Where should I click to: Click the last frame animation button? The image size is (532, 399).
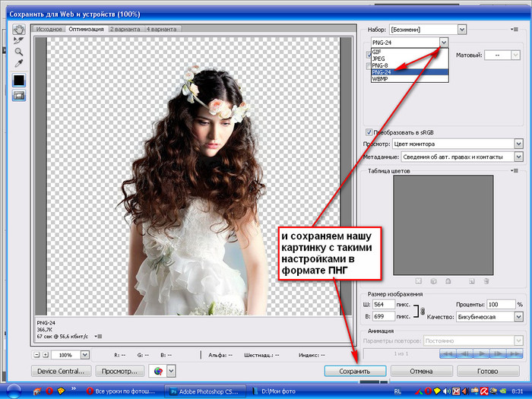pyautogui.click(x=515, y=353)
